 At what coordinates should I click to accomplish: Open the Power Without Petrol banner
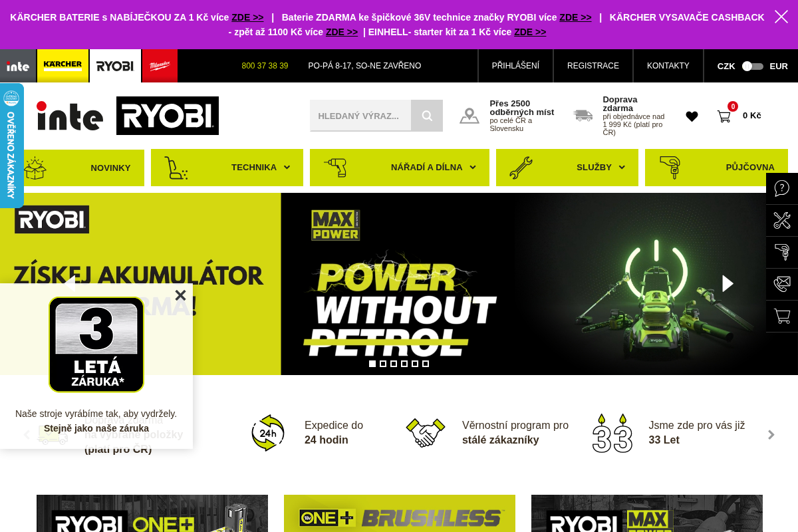coord(539,284)
